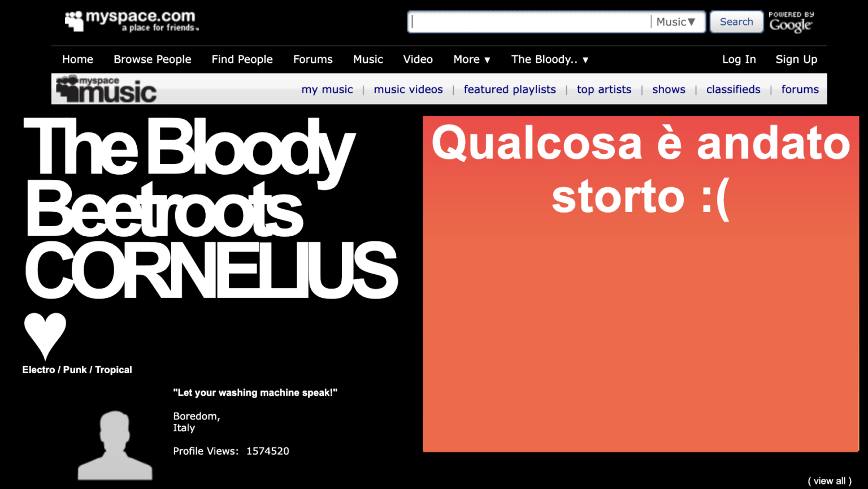Open Music in the top navigation
Image resolution: width=868 pixels, height=489 pixels.
tap(368, 59)
